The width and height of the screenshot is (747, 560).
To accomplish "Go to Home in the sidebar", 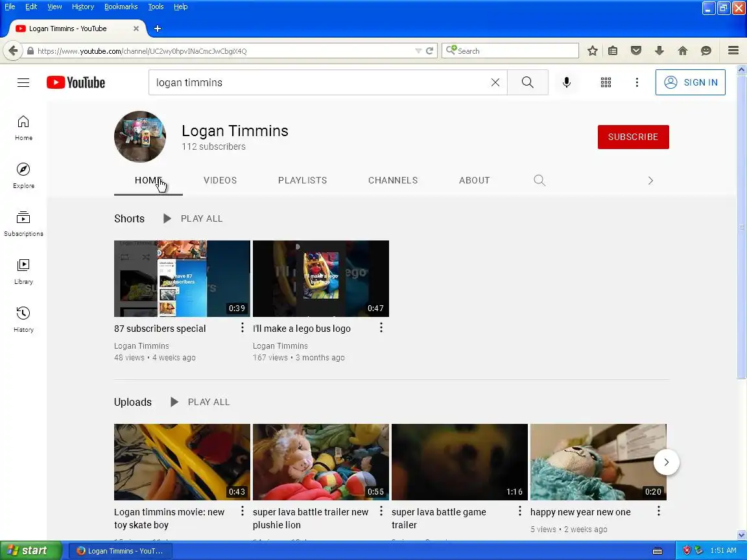I will tap(23, 128).
